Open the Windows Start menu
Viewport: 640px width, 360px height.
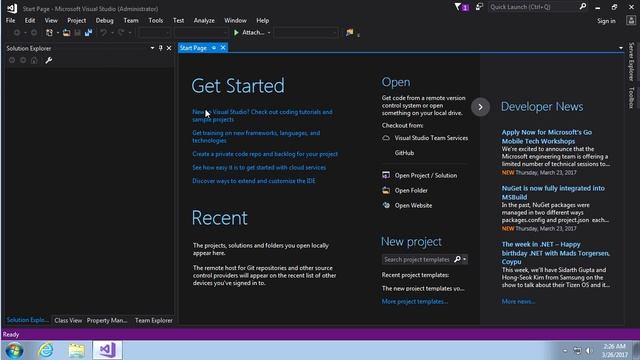pos(14,351)
